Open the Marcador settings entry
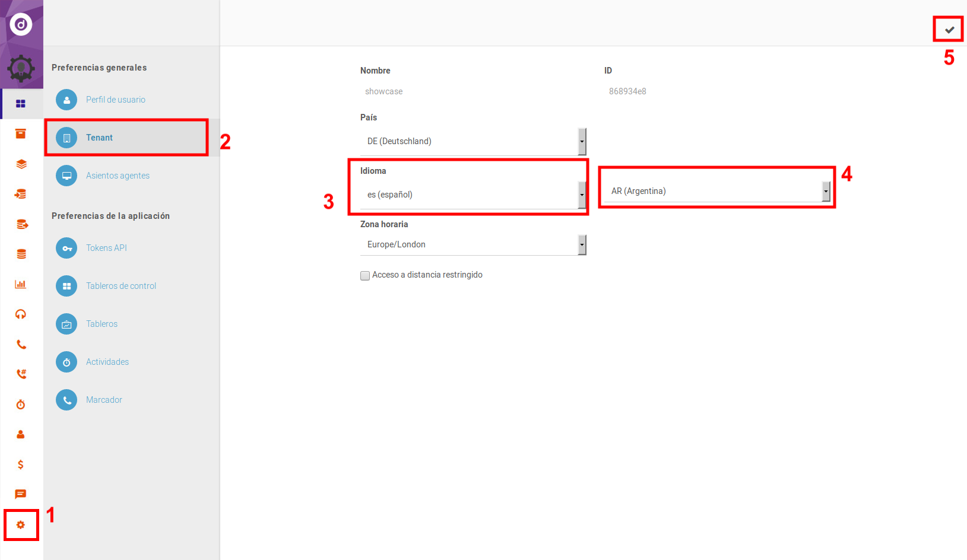967x560 pixels. click(x=104, y=399)
